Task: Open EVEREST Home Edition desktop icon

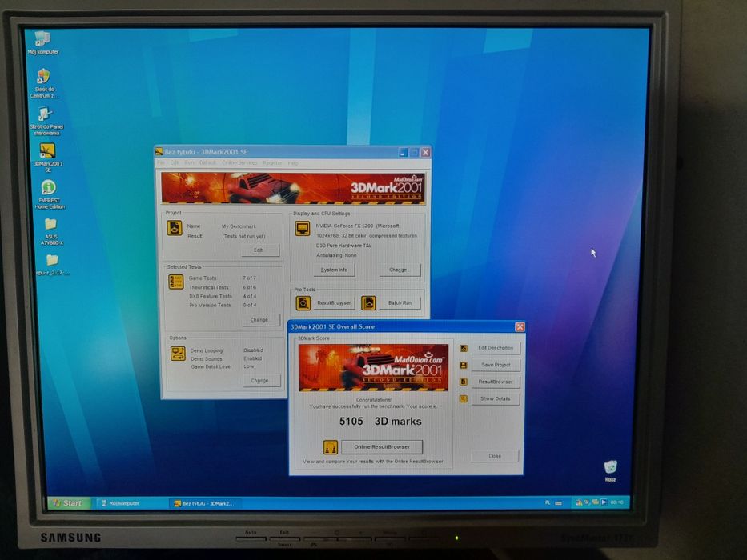Action: tap(49, 194)
